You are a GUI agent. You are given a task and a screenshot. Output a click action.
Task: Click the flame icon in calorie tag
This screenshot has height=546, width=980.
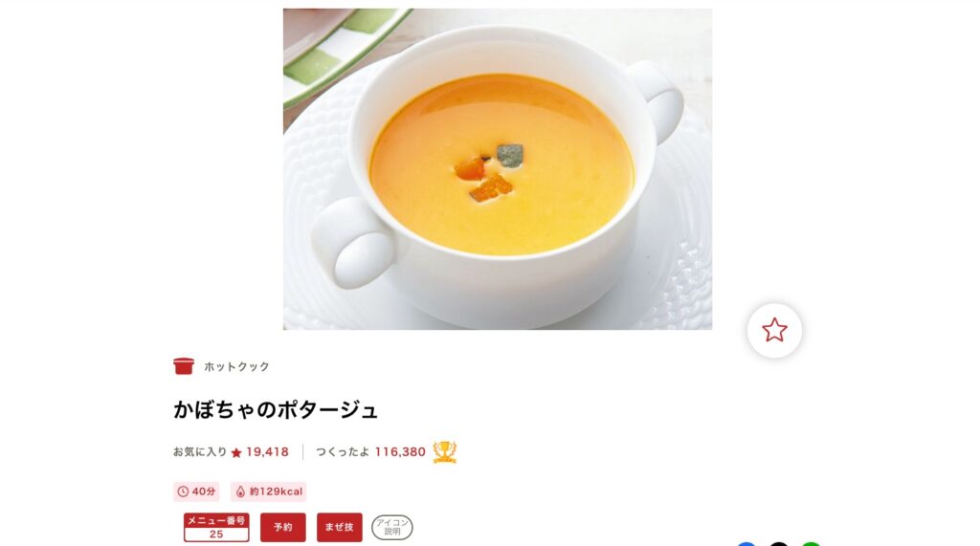pyautogui.click(x=240, y=491)
